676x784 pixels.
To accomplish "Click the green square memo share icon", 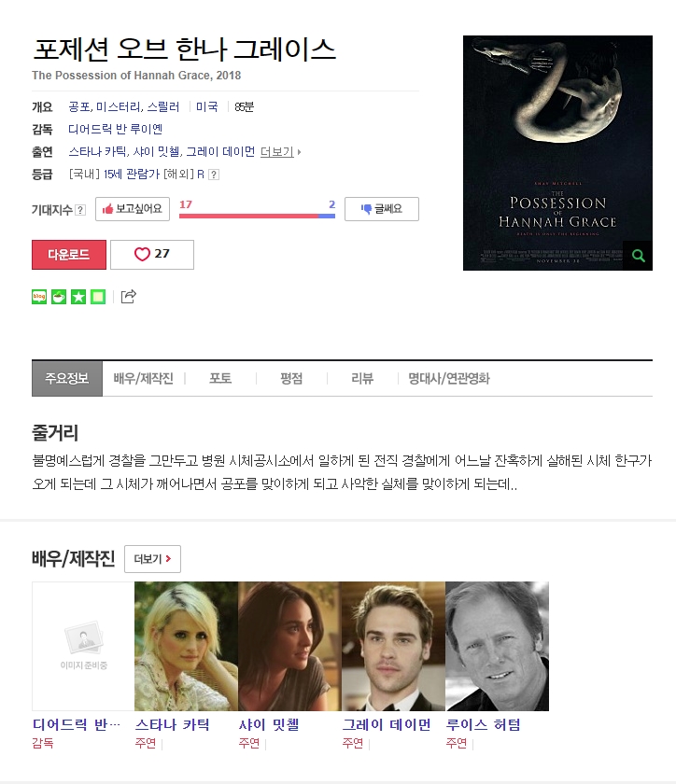I will 98,297.
